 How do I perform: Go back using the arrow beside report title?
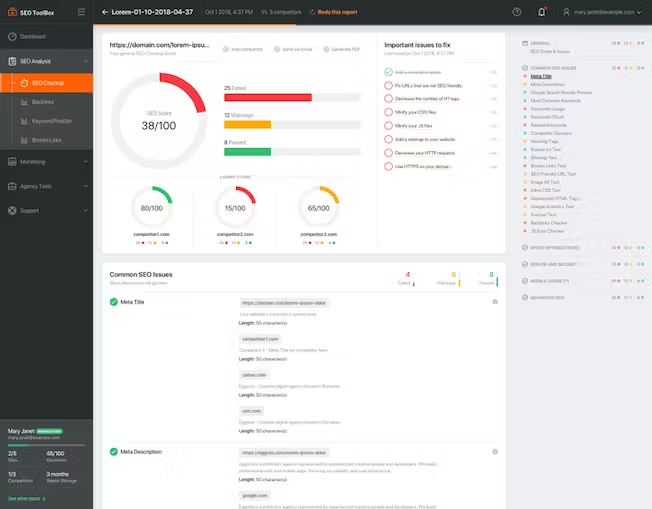[105, 12]
